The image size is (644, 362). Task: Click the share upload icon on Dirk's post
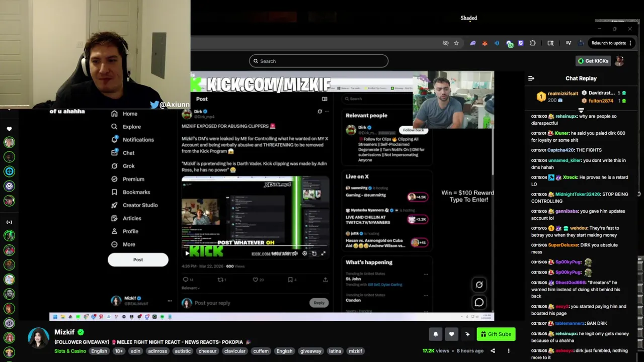[x=326, y=280]
